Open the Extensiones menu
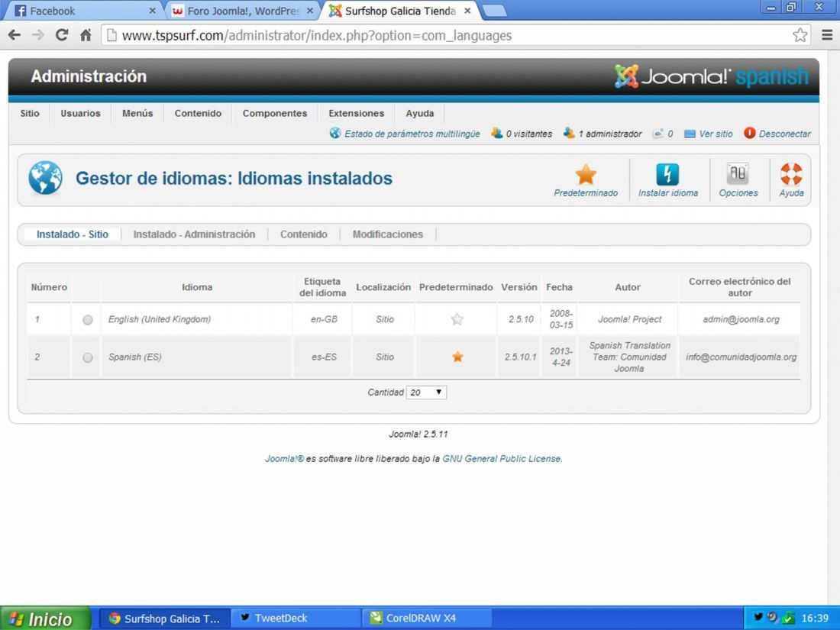 coord(357,113)
